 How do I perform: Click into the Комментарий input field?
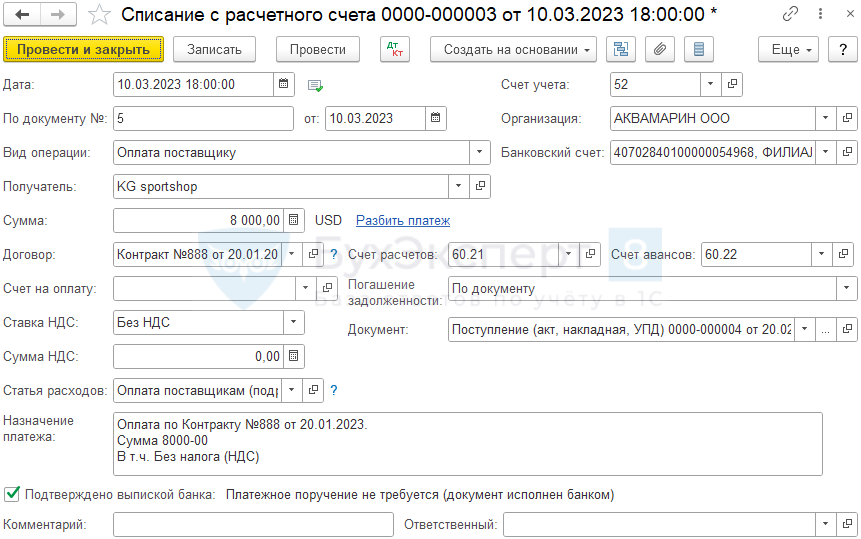click(253, 524)
